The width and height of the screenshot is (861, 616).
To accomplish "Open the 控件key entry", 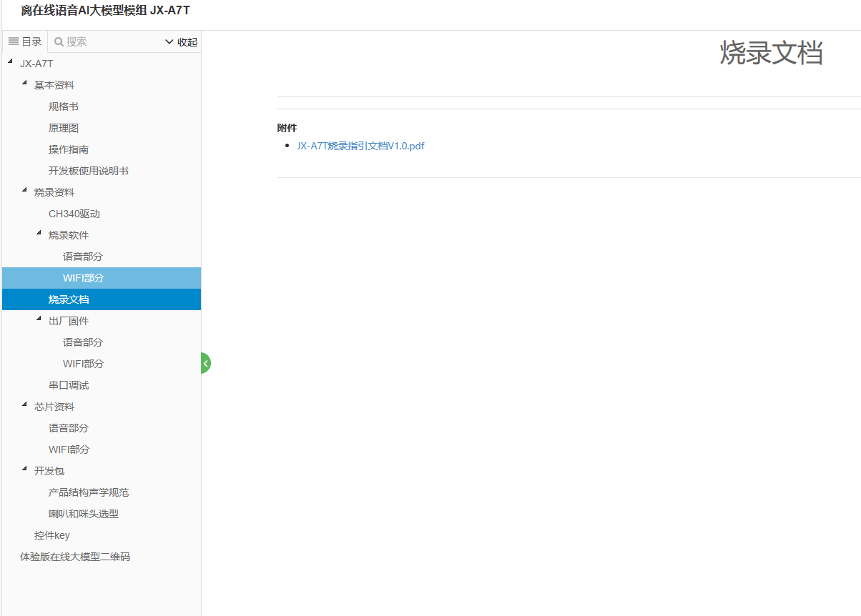I will 52,535.
